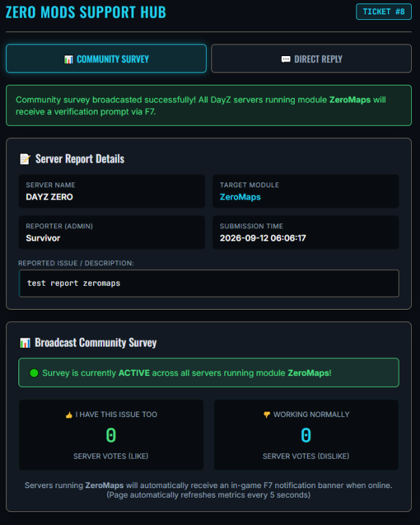420x525 pixels.
Task: Click the SERVER VOTES (DISLIKE) caption
Action: click(x=306, y=456)
